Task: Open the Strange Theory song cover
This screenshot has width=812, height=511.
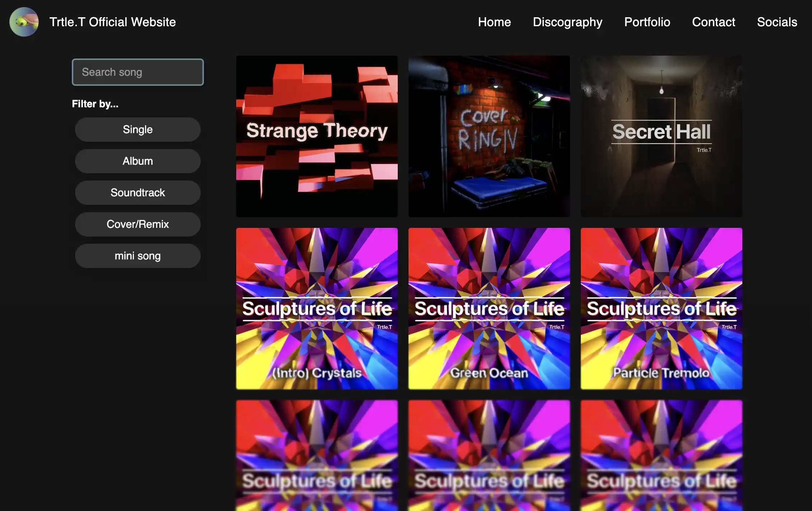Action: [x=317, y=136]
